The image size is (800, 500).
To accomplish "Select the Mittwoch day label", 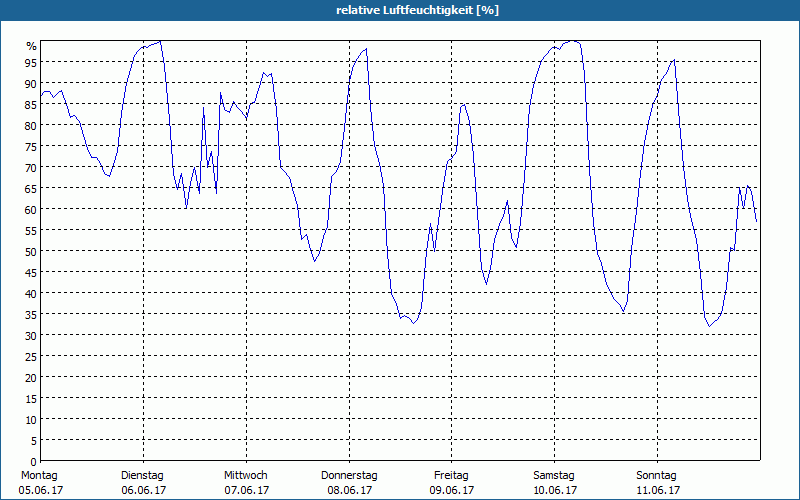I will coord(245,475).
